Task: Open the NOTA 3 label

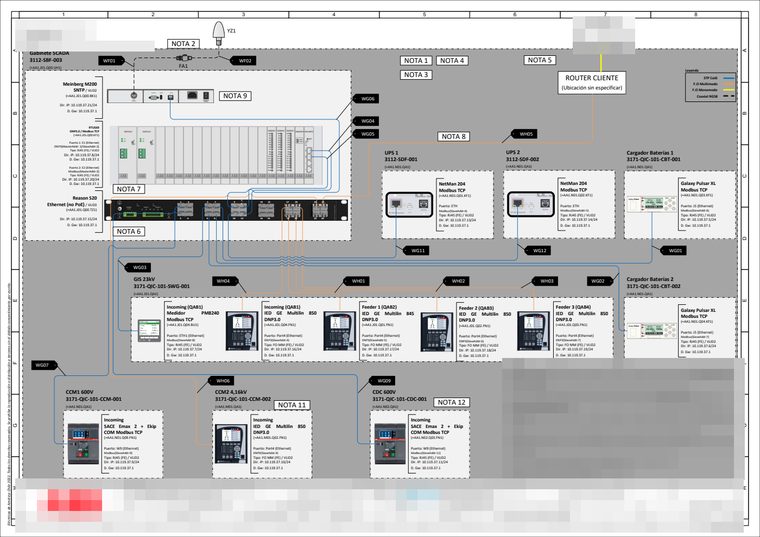Action: coord(416,75)
